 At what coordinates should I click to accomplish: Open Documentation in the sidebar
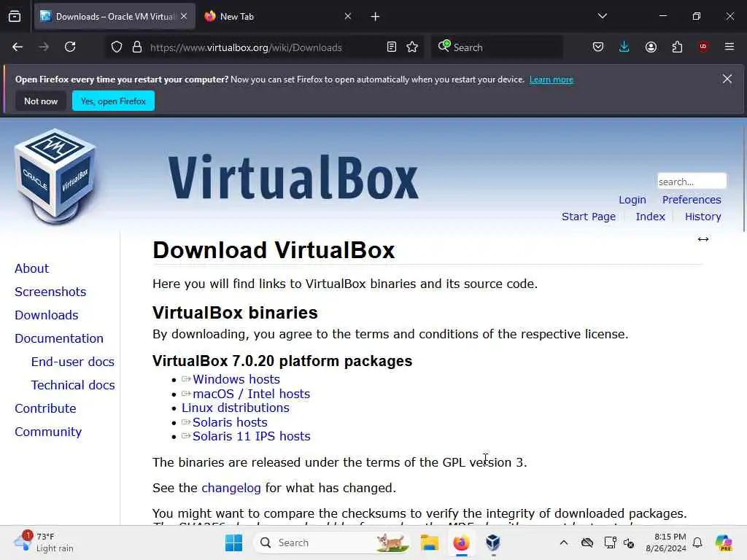coord(59,338)
